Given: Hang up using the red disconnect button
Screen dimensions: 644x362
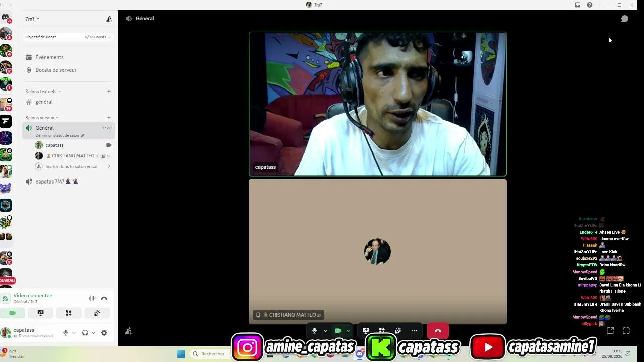Looking at the screenshot, I should 438,331.
